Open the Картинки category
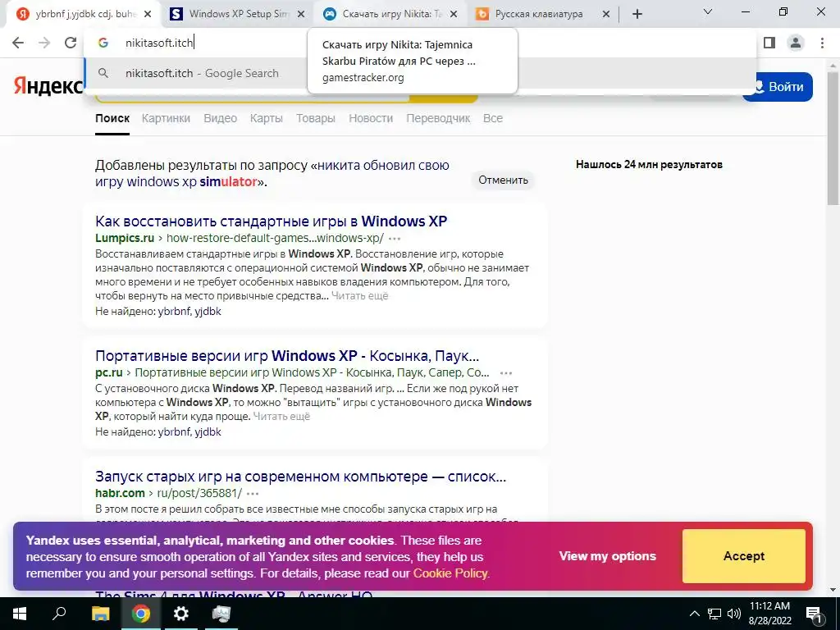This screenshot has height=630, width=840. 166,118
